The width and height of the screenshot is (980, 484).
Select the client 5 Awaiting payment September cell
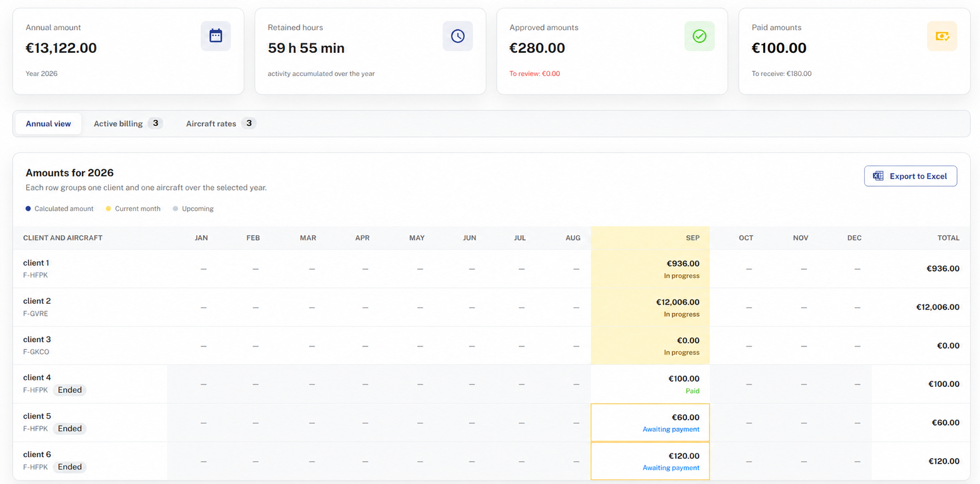[650, 422]
